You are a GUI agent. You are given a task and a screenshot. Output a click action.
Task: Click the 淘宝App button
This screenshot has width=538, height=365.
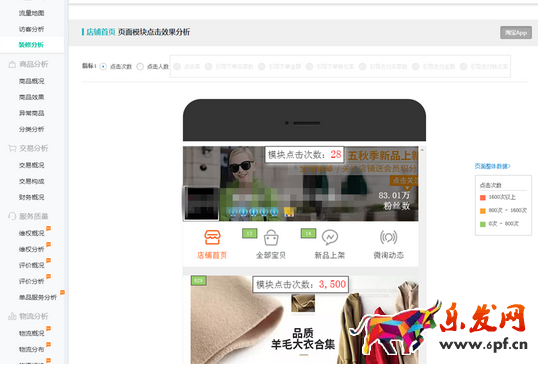pyautogui.click(x=516, y=33)
